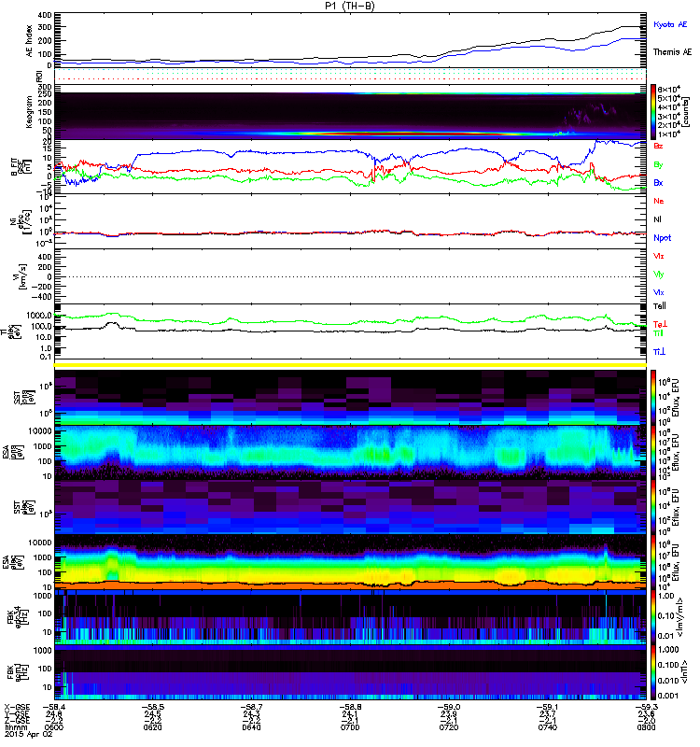This screenshot has width=700, height=747.
Task: Click inside the ESA electron spectrogram panel
Action: pyautogui.click(x=350, y=562)
